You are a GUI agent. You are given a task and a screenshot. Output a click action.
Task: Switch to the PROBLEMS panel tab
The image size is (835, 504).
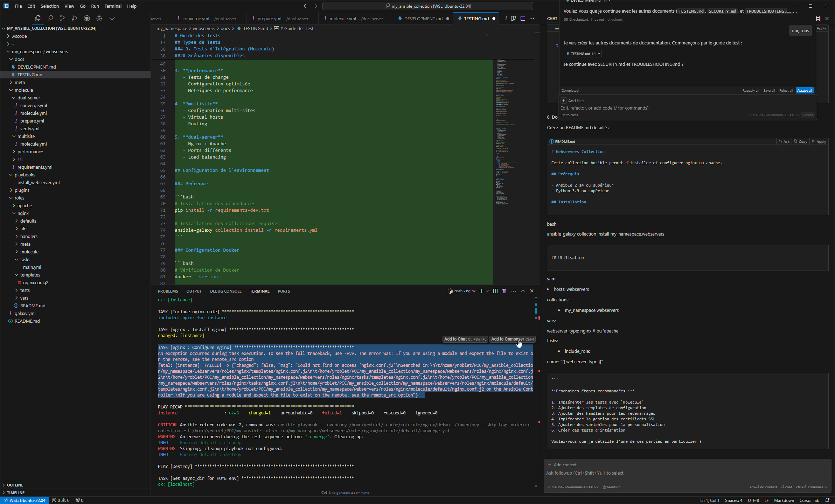pos(168,291)
